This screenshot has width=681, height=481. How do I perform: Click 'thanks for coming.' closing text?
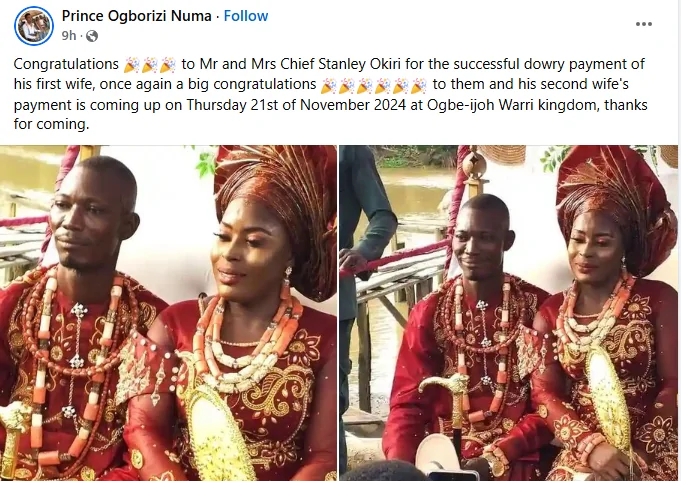coord(331,115)
